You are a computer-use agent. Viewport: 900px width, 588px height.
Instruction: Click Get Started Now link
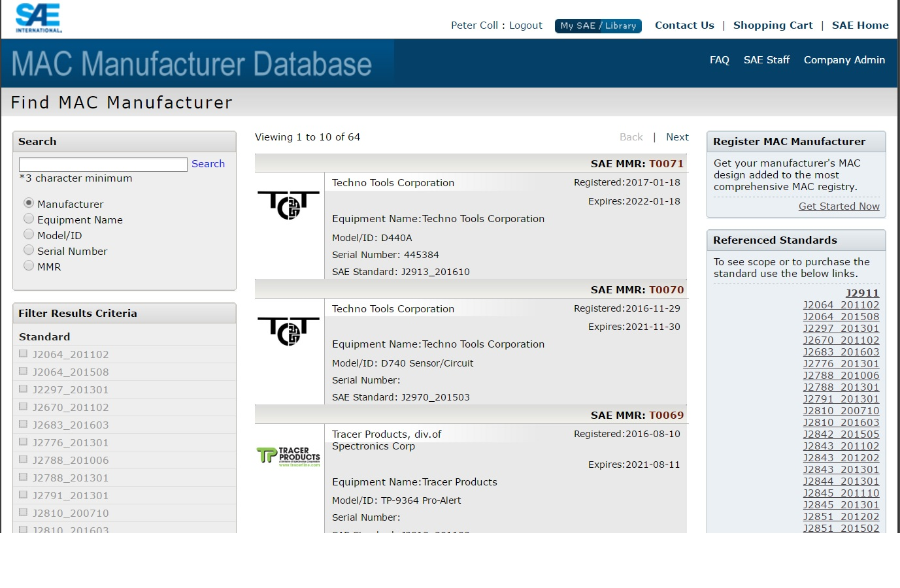[839, 206]
